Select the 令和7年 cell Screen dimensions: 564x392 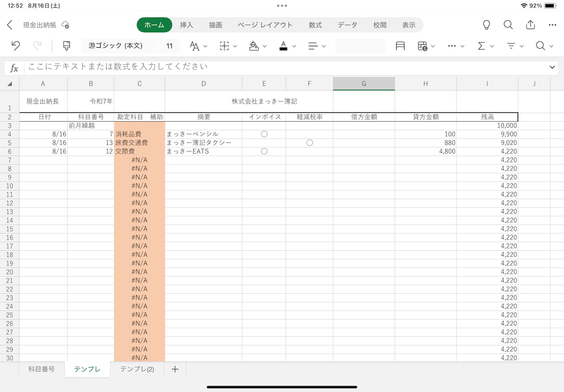91,101
